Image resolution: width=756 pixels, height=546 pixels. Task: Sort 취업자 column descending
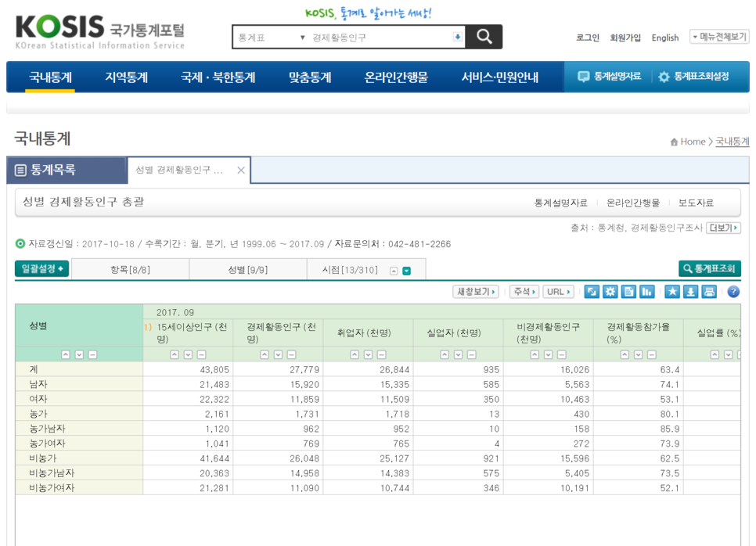tap(368, 354)
